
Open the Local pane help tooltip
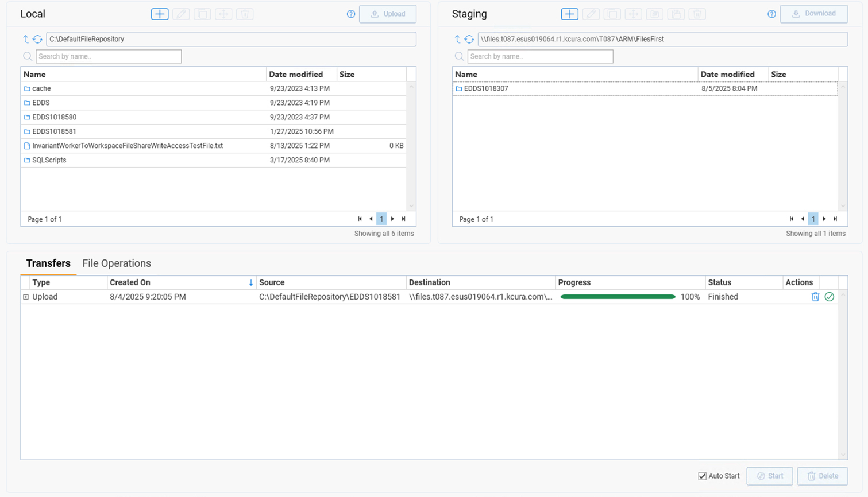click(x=351, y=14)
